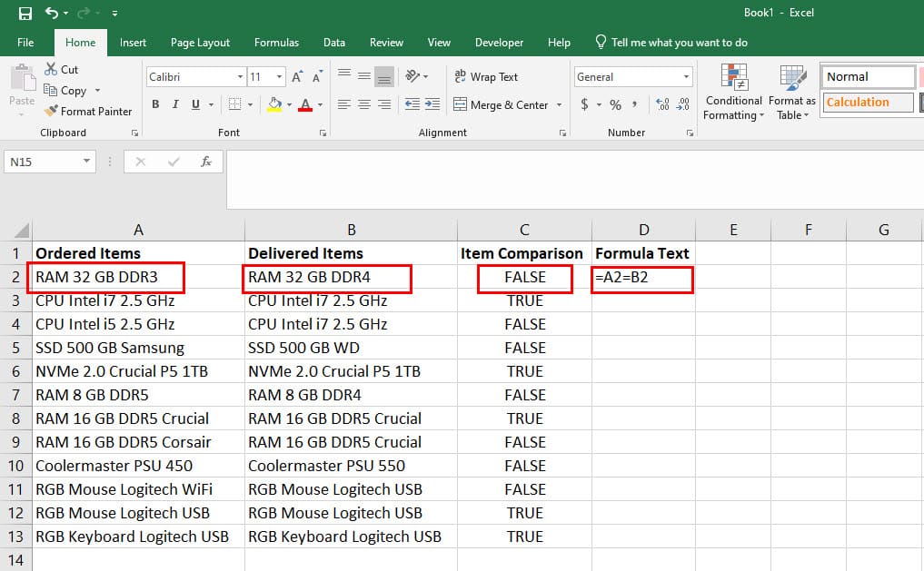Viewport: 924px width, 571px height.
Task: Click the Orientation text angle icon
Action: coord(413,76)
